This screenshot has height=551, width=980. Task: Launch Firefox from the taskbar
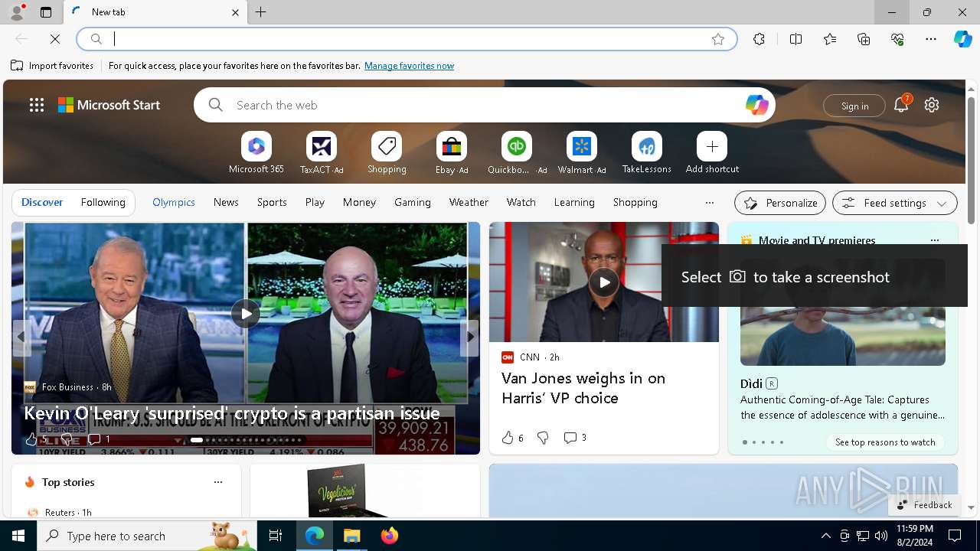pyautogui.click(x=390, y=536)
